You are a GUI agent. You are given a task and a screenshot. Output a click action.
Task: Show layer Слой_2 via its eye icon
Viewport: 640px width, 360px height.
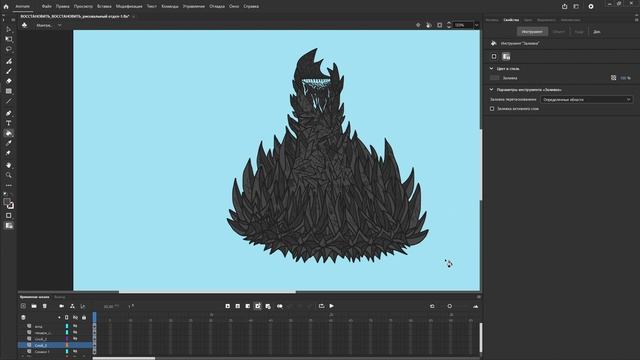click(75, 339)
